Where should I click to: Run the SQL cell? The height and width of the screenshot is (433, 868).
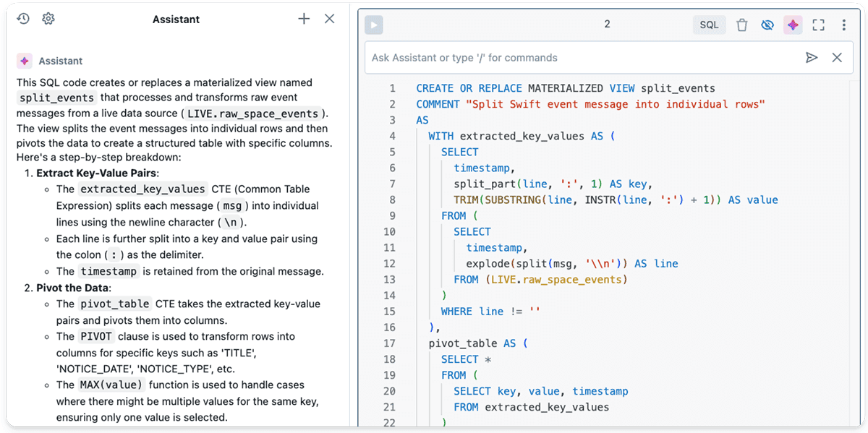coord(374,25)
